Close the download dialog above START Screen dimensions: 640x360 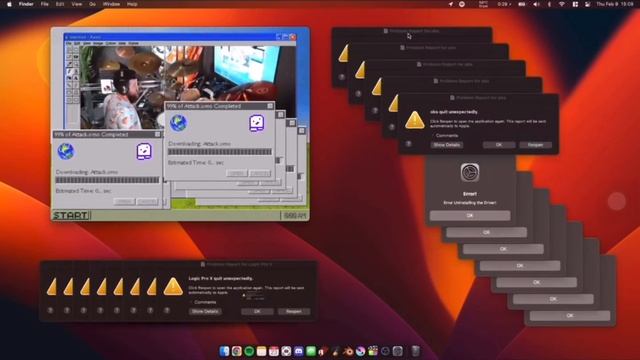(x=158, y=134)
